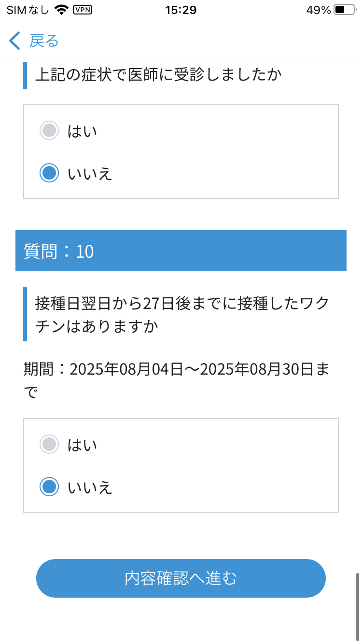Open the answer box for question 10
The width and height of the screenshot is (362, 644).
(x=181, y=463)
